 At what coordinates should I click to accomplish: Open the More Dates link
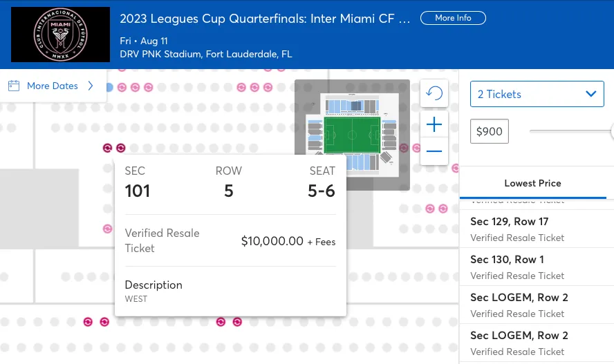point(53,86)
